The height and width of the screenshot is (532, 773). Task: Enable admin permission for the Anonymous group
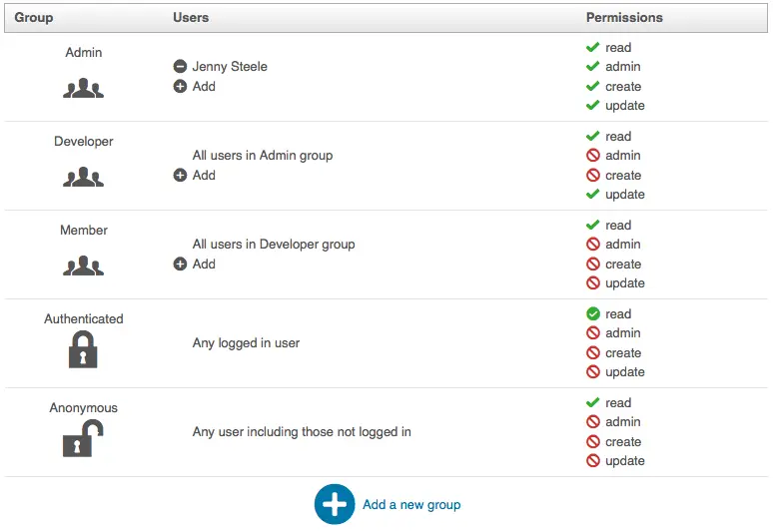click(x=593, y=421)
